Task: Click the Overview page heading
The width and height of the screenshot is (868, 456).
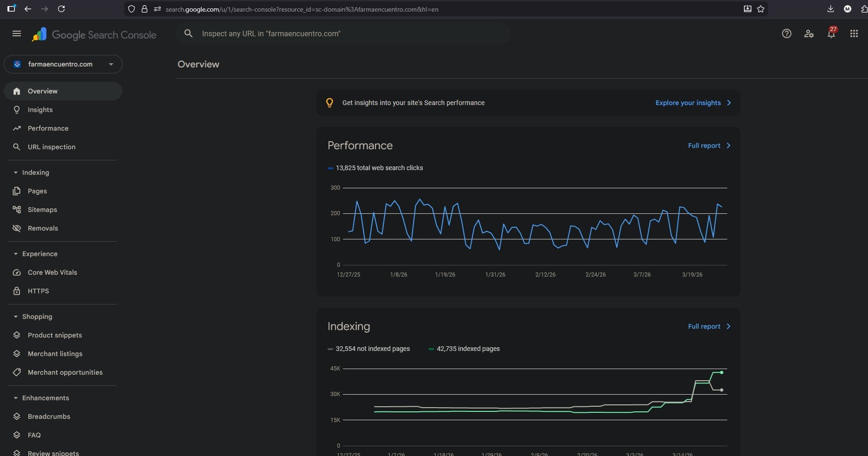Action: tap(198, 64)
